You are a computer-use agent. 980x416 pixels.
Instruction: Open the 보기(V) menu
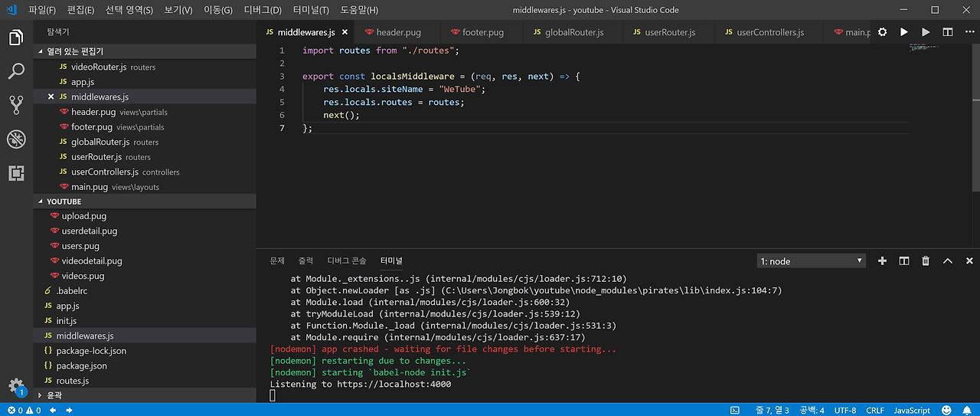[178, 10]
